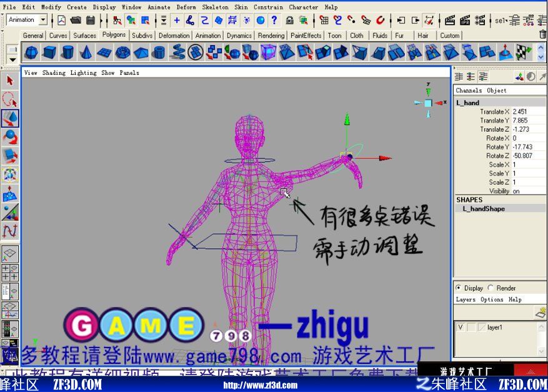Choose the single perspective view layout
The height and width of the screenshot is (392, 548).
point(10,254)
